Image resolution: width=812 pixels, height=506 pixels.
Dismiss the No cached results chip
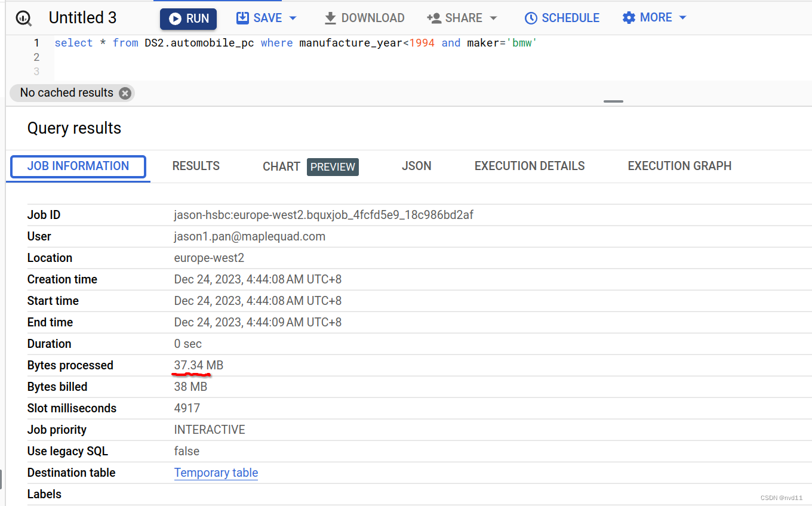pos(125,93)
